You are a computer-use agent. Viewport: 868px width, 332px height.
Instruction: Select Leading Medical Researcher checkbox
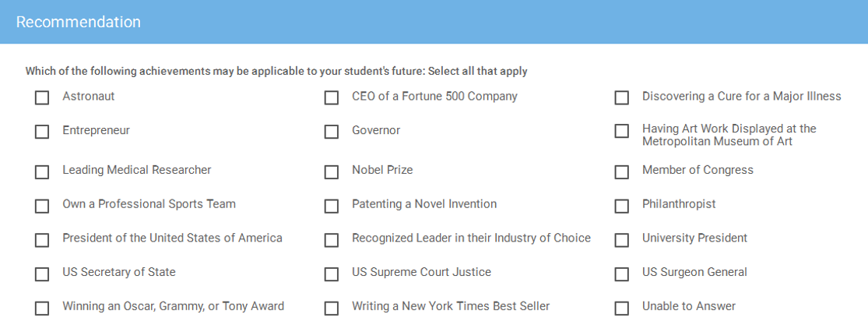click(42, 171)
